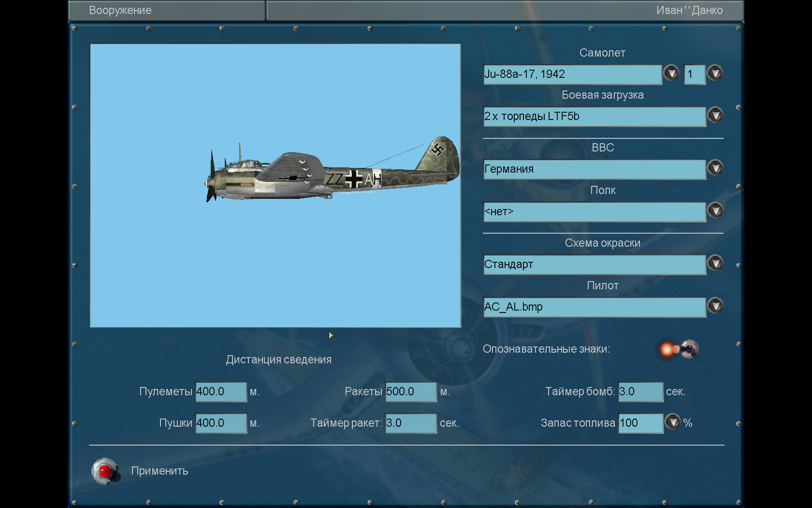Open the aircraft number dropdown arrow

(x=715, y=74)
